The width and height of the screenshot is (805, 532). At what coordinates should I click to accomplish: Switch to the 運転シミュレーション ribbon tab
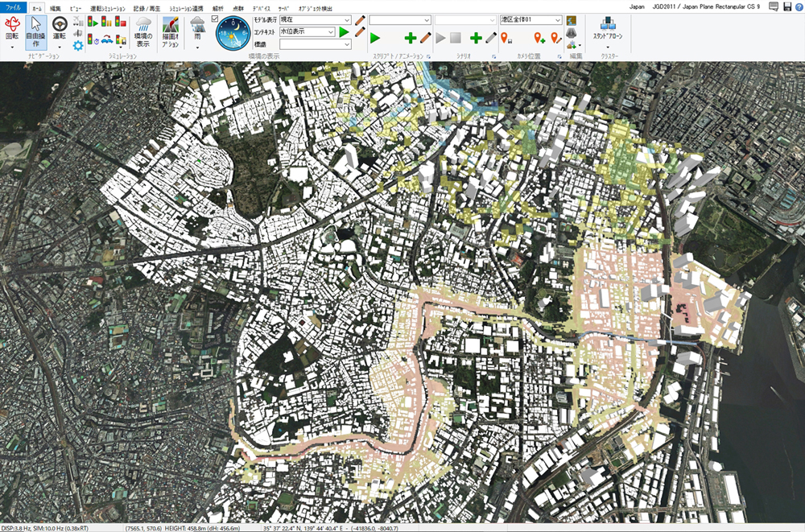(107, 7)
